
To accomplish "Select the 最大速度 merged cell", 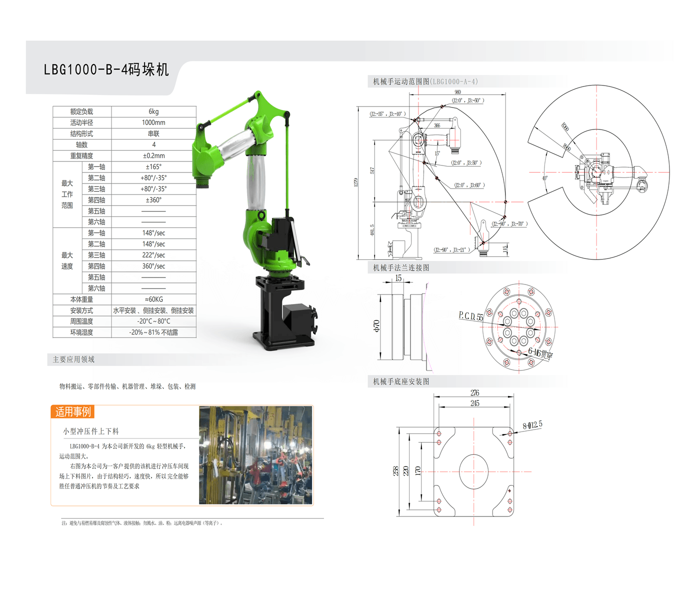I will pos(67,260).
